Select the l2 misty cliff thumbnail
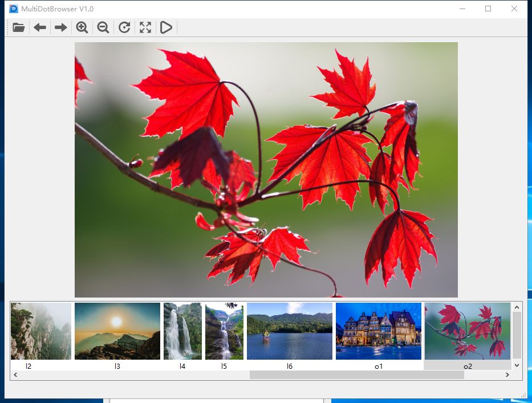The height and width of the screenshot is (403, 532). [x=41, y=331]
